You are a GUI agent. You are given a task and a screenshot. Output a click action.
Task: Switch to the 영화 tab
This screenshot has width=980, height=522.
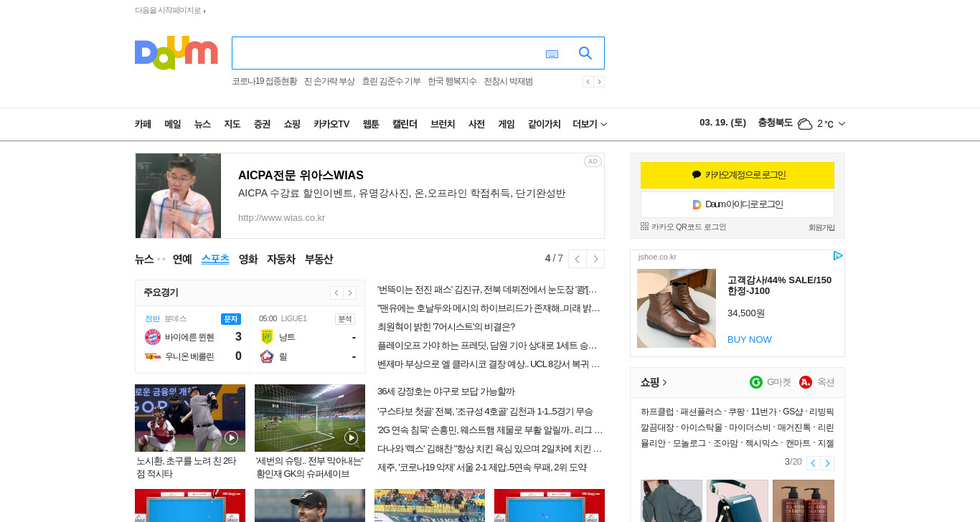[x=248, y=259]
